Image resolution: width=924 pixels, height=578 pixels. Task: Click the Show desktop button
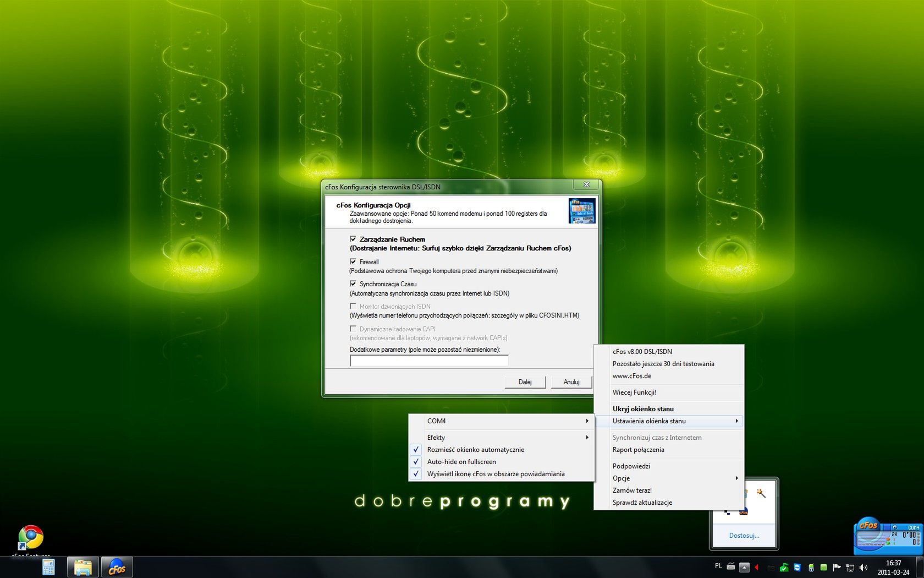tap(920, 567)
